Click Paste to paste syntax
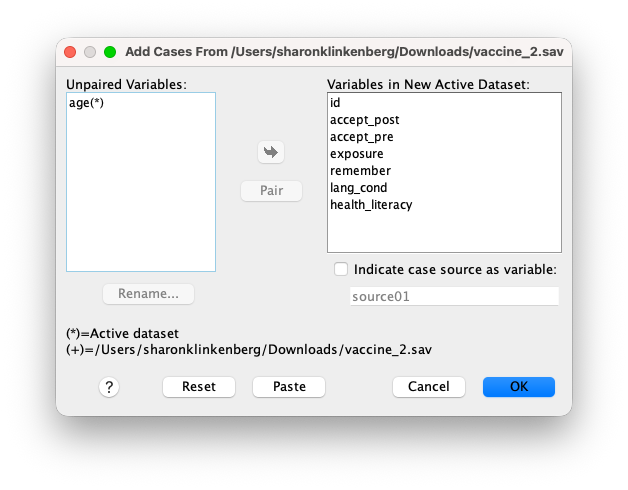The width and height of the screenshot is (628, 490). pos(289,387)
